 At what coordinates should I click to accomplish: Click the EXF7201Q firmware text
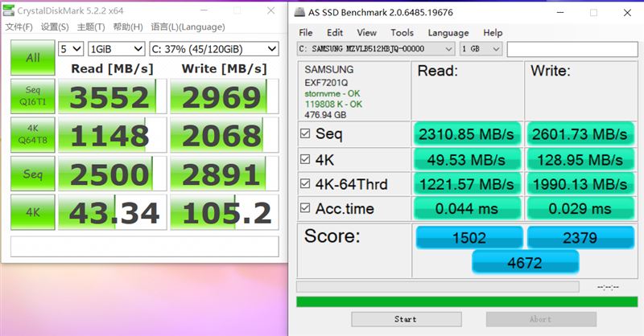click(326, 83)
